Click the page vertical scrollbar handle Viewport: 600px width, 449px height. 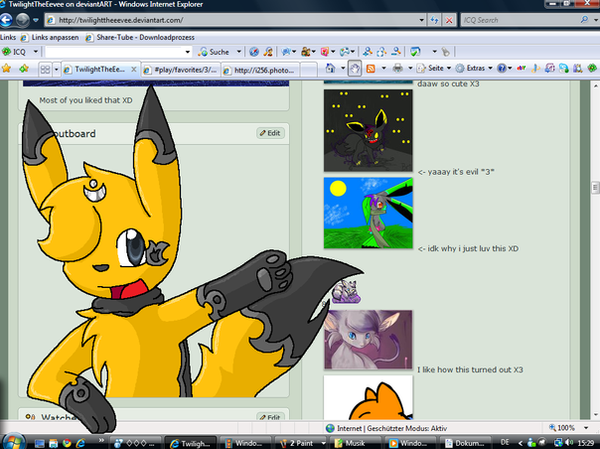pyautogui.click(x=595, y=188)
